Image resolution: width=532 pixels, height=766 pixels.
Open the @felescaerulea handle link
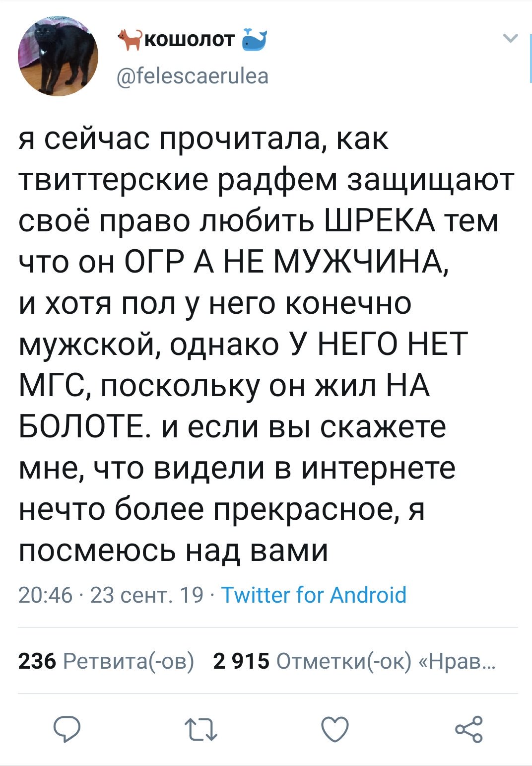[x=192, y=76]
